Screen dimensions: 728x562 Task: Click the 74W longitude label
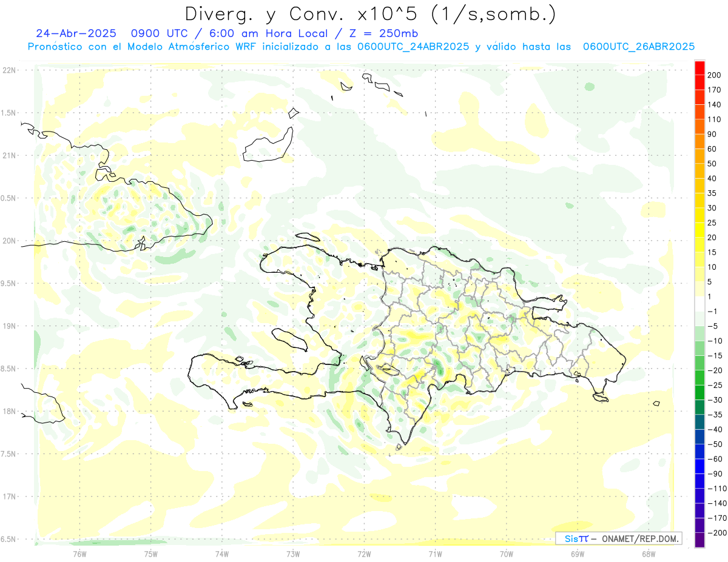[222, 554]
